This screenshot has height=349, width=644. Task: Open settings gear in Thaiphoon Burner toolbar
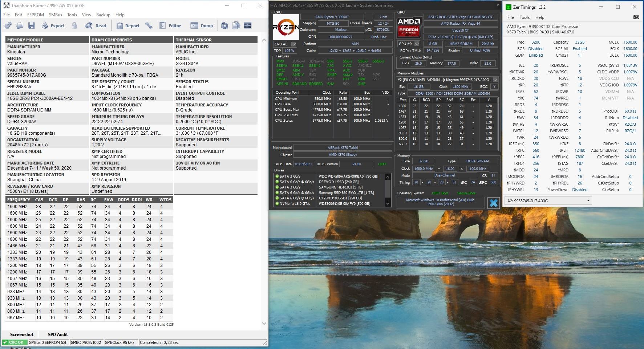click(8, 25)
